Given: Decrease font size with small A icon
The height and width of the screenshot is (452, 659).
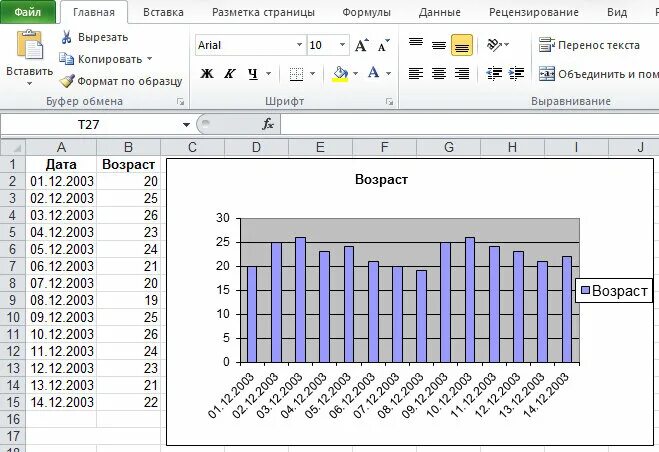Looking at the screenshot, I should (x=384, y=45).
